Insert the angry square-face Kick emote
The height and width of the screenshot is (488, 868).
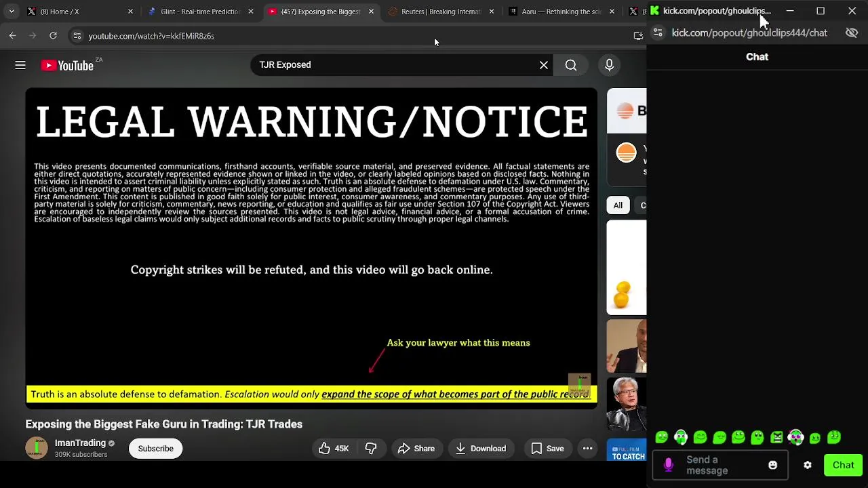pos(776,438)
